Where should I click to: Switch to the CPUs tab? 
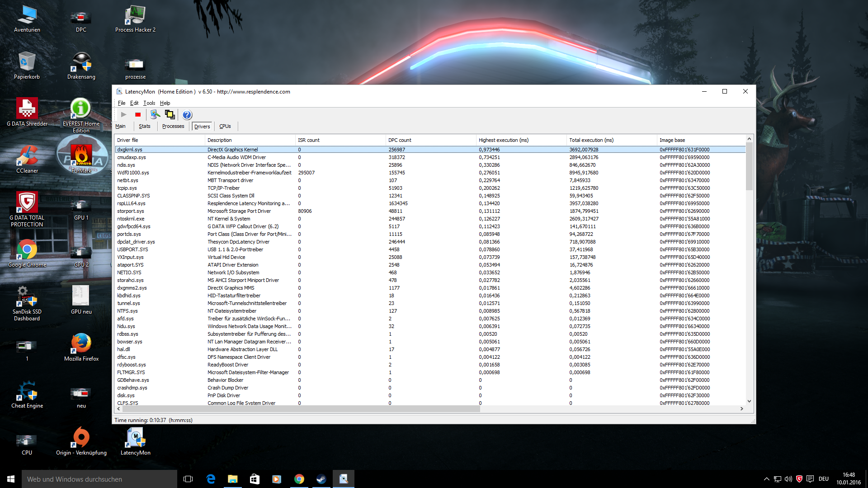225,127
